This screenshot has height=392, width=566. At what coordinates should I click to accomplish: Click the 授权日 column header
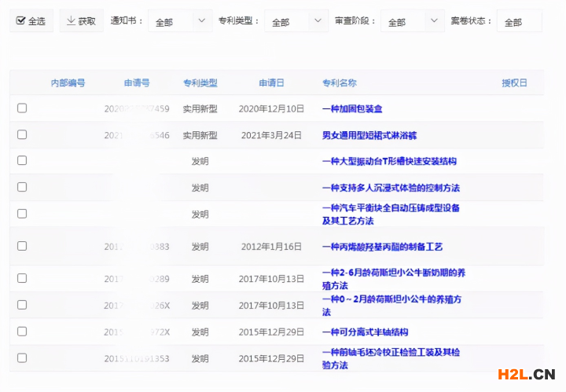[x=514, y=82]
